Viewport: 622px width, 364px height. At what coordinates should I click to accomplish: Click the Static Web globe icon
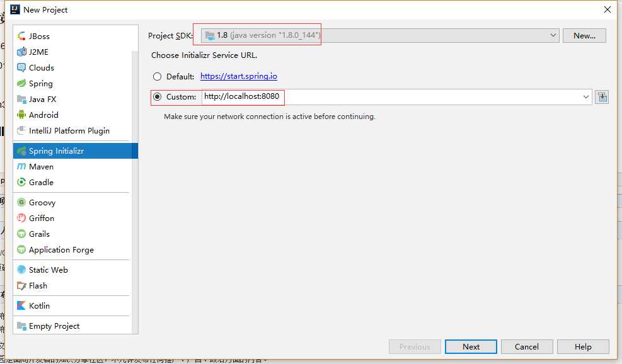(x=21, y=270)
